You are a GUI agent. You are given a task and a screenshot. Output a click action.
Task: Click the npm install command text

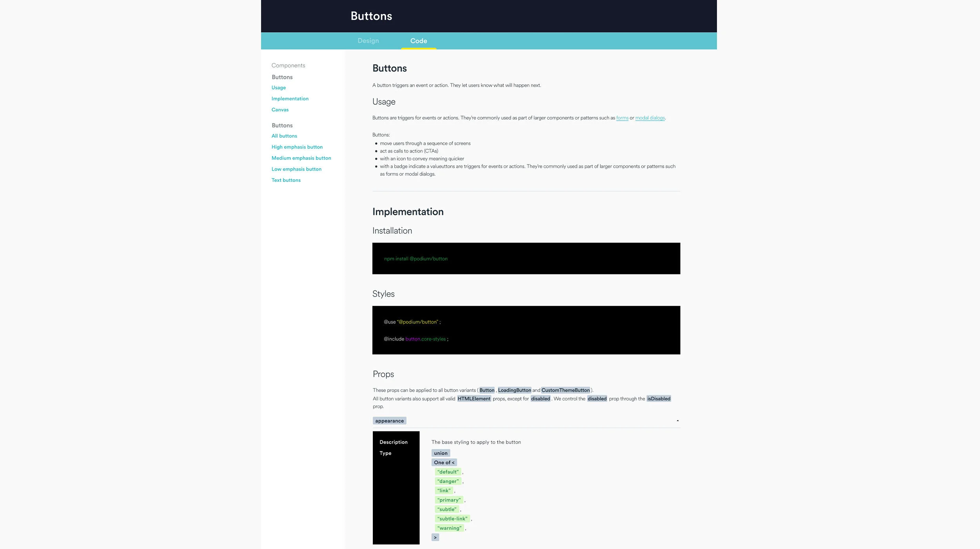click(416, 259)
